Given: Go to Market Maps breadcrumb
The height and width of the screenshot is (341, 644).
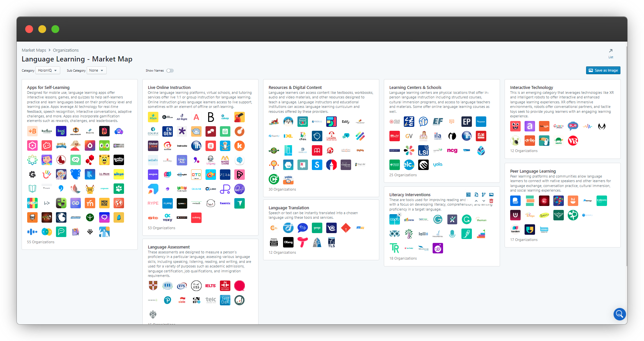Looking at the screenshot, I should tap(34, 50).
